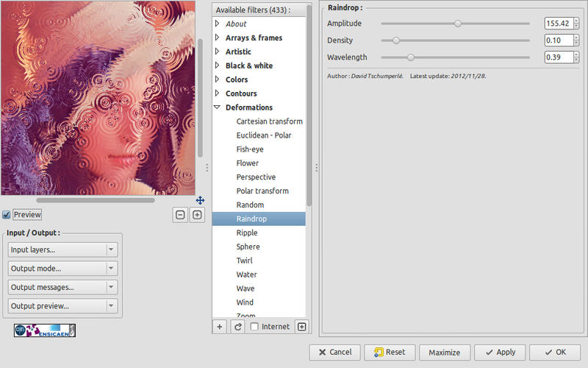
Task: Open the Input layers dropdown
Action: pos(62,250)
